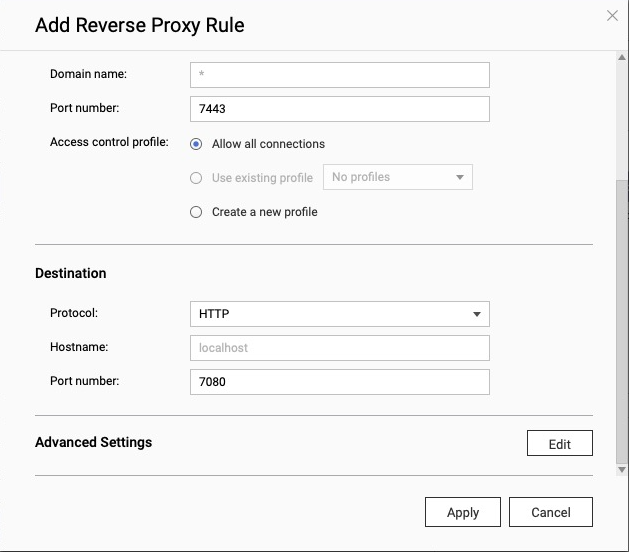Viewport: 629px width, 552px height.
Task: Choose the Use existing profile option
Action: point(196,178)
